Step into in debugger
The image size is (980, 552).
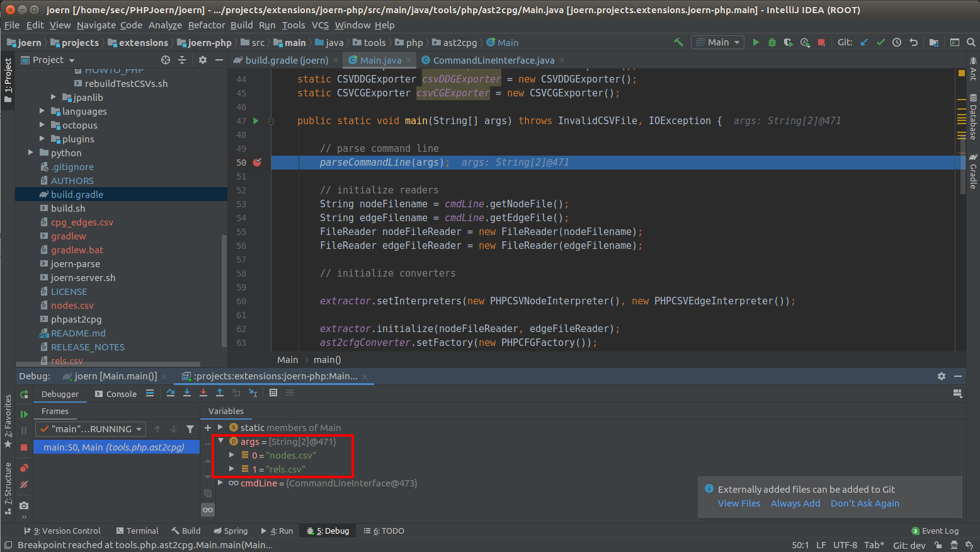[x=187, y=393]
